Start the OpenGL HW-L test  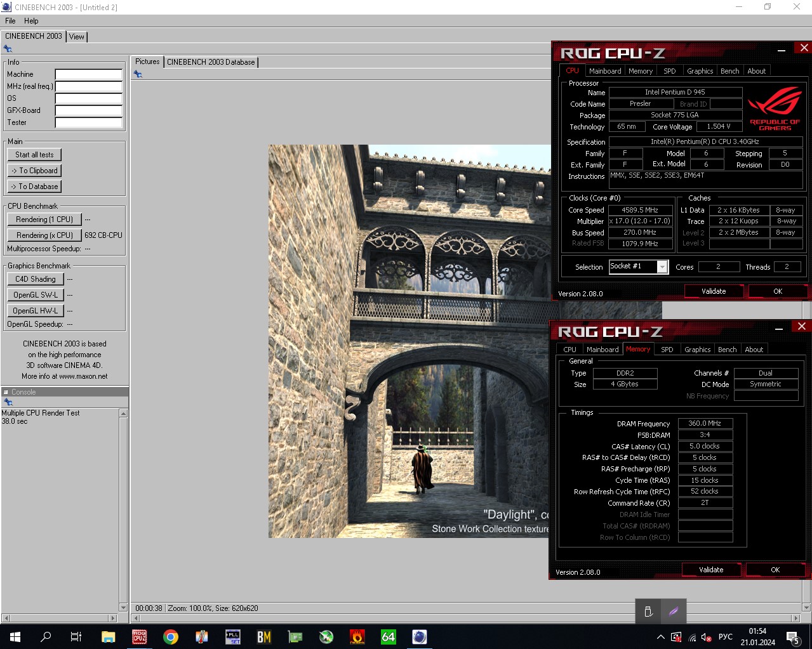pos(36,311)
